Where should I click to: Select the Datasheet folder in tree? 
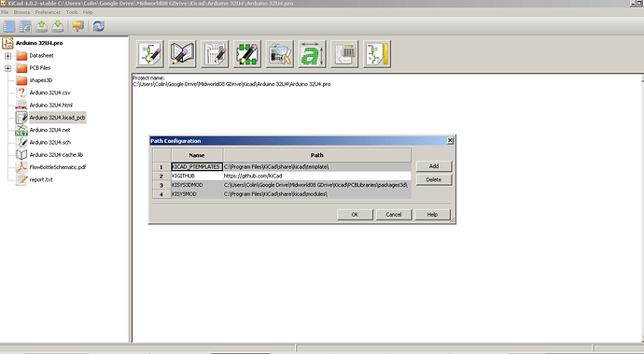click(41, 55)
